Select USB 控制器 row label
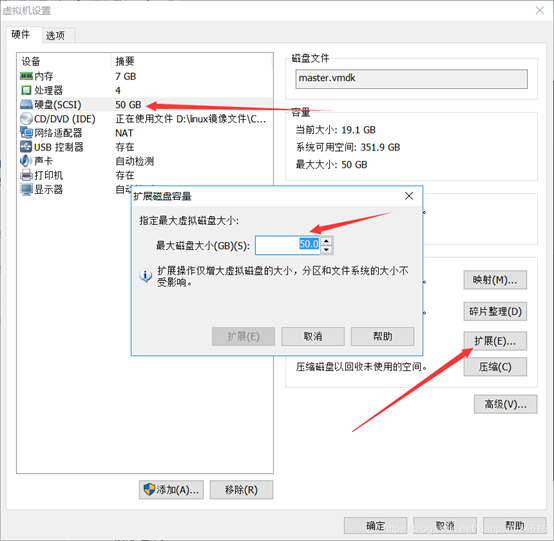554x541 pixels. (x=59, y=147)
